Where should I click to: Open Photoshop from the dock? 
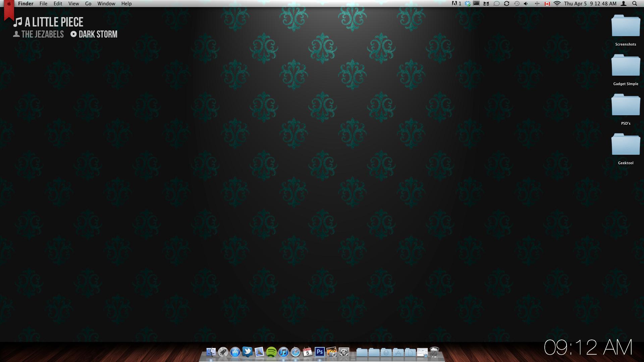tap(320, 352)
